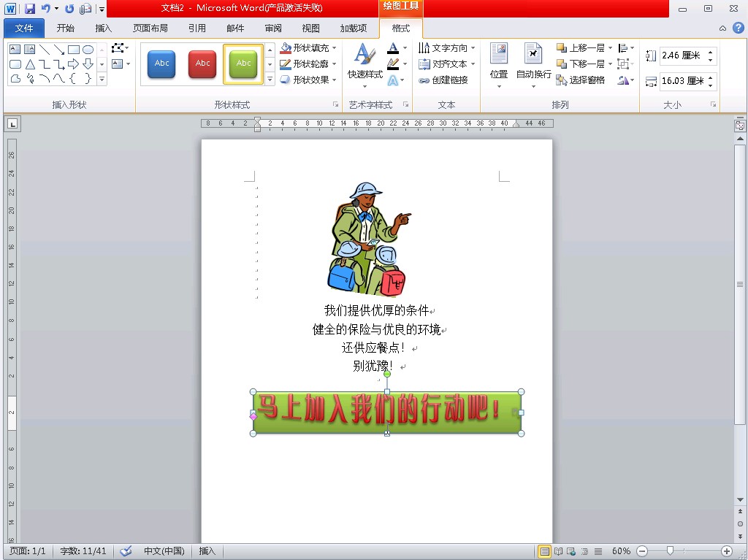Toggle the ruler button above the scrollbar
This screenshot has width=748, height=560.
pos(740,126)
